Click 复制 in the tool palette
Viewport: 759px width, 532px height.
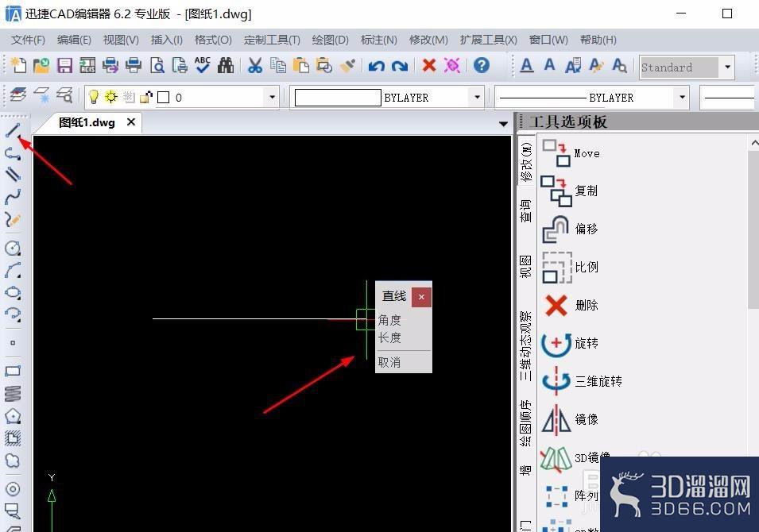coord(569,191)
